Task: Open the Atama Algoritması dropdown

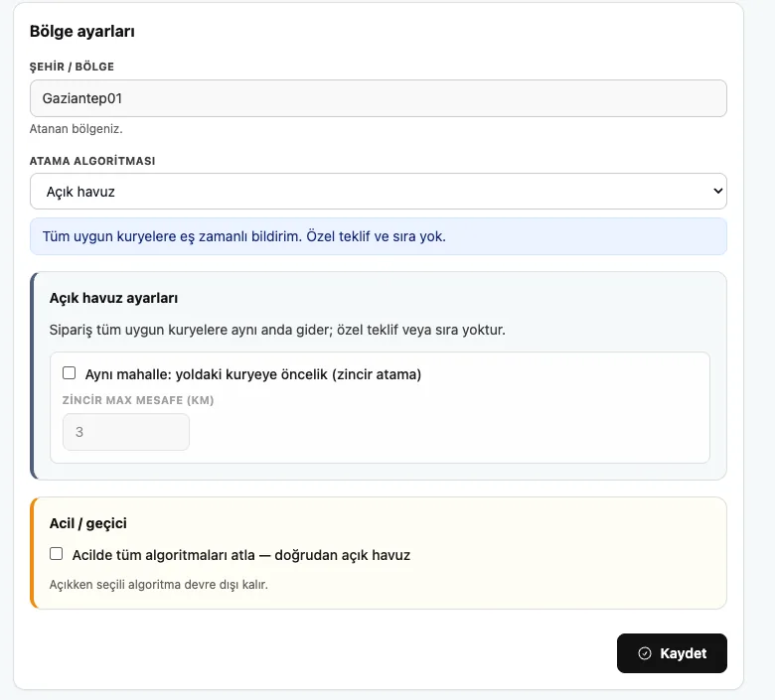Action: [379, 192]
